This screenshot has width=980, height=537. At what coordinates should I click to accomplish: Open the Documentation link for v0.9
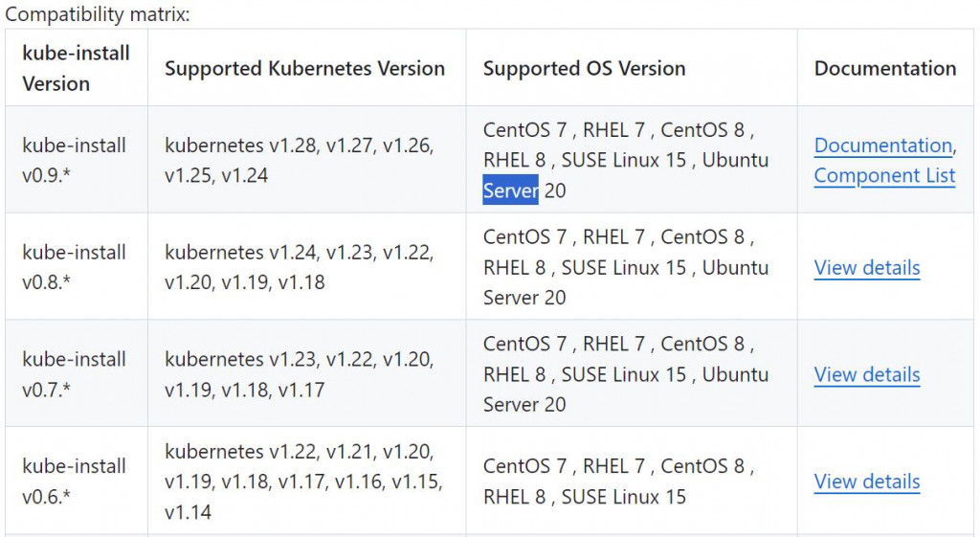882,145
